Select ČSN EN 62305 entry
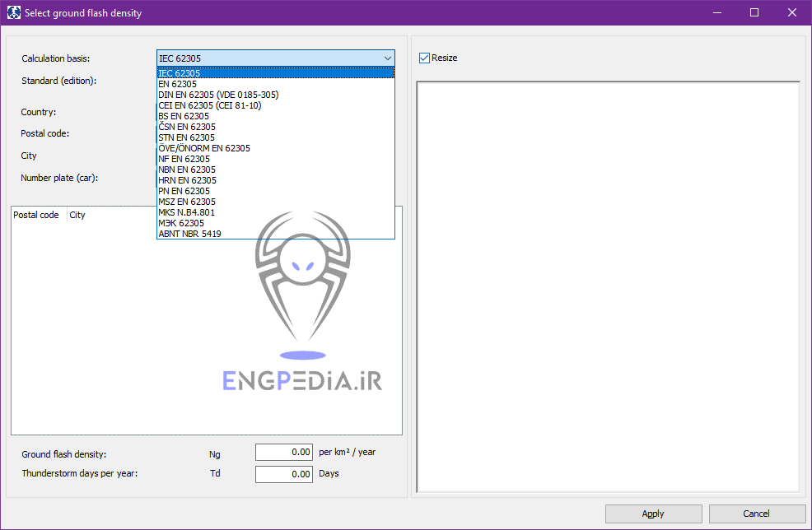812x530 pixels. 276,127
